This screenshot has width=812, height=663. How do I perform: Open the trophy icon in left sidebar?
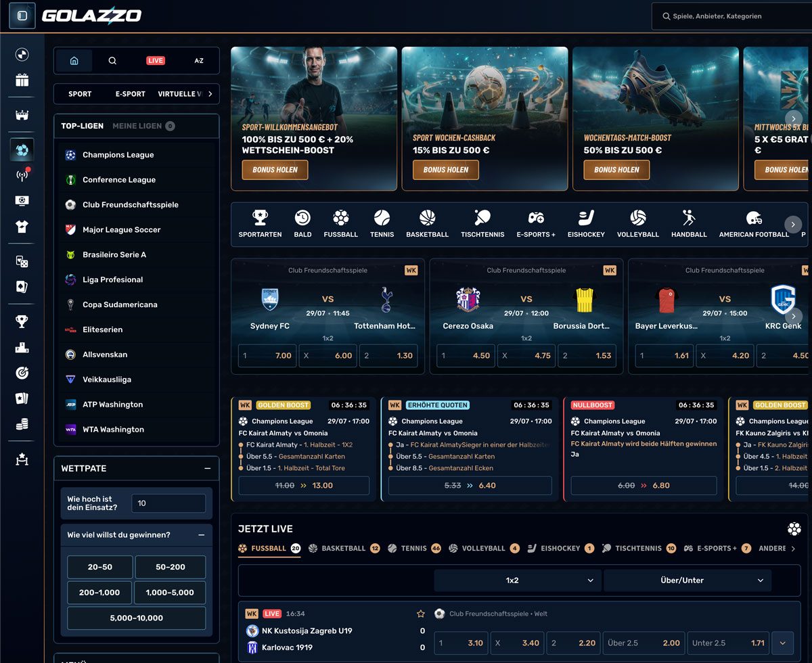coord(22,322)
